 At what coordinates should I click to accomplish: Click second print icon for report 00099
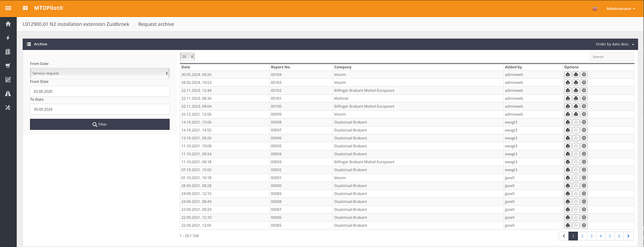[x=576, y=114]
